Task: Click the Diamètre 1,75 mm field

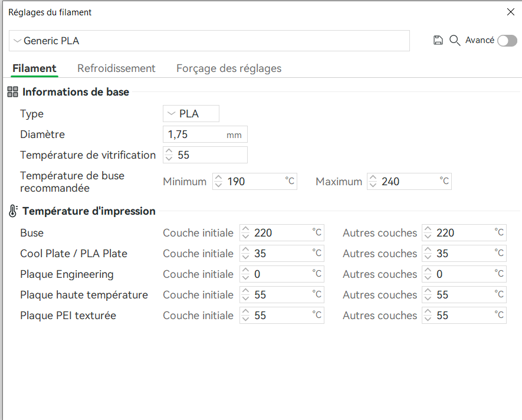Action: pos(205,134)
